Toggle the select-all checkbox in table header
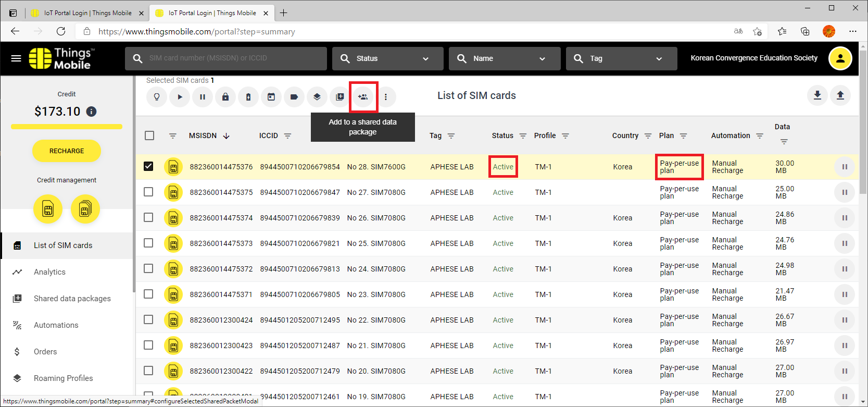This screenshot has height=407, width=868. coord(149,135)
